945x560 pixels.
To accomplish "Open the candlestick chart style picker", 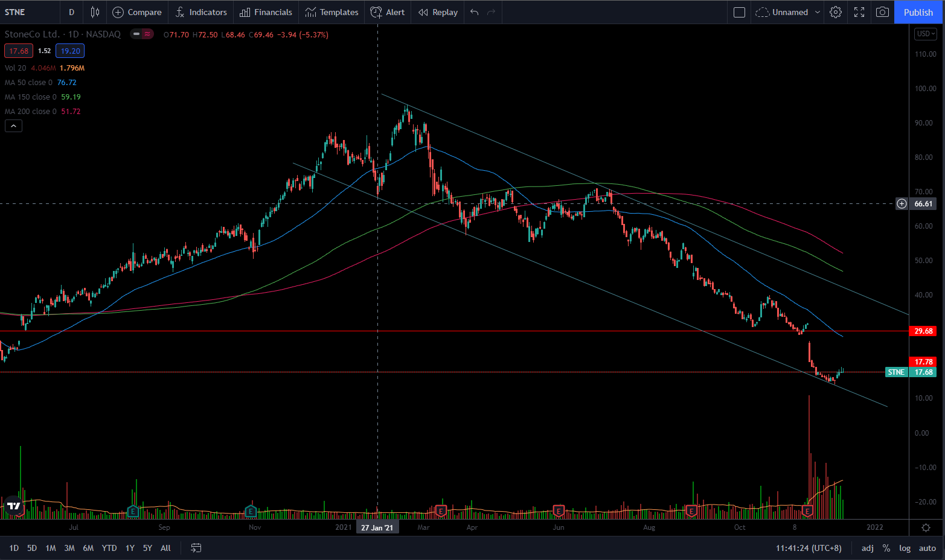I will pyautogui.click(x=95, y=12).
